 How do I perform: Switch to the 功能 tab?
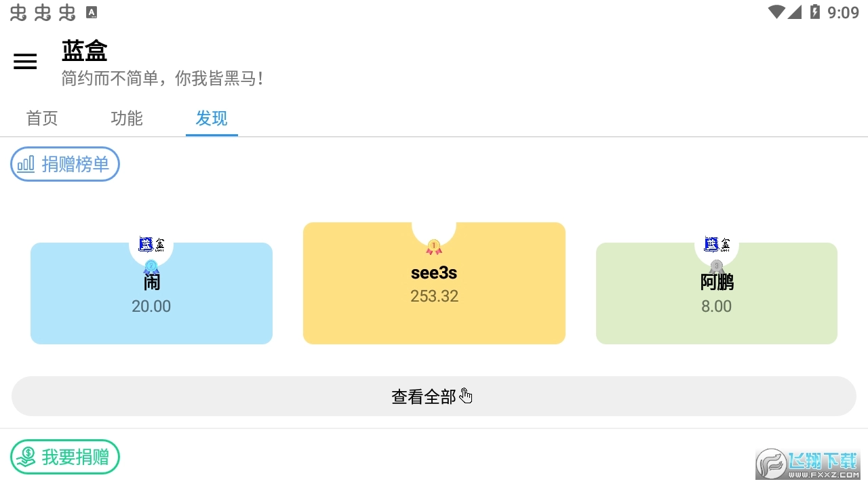[127, 119]
